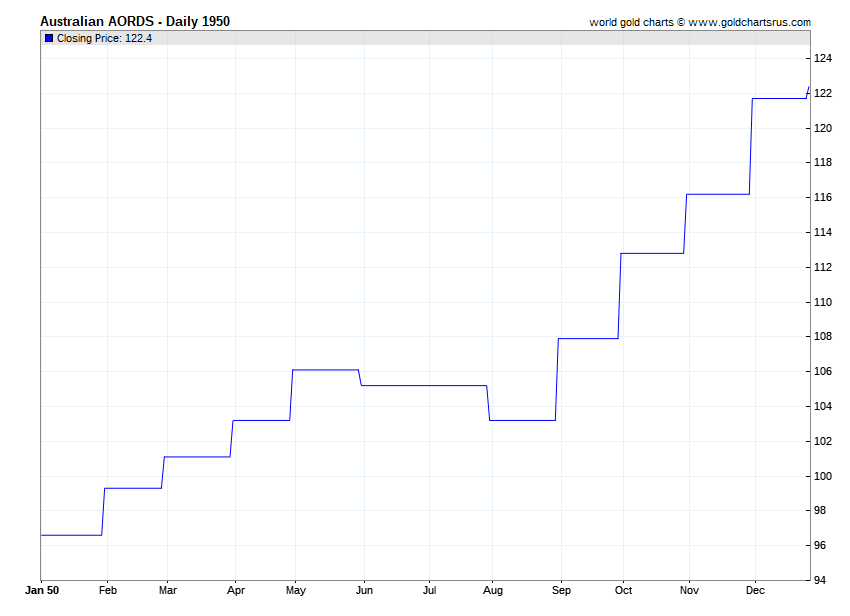
Task: Click the November plateau near 116
Action: (717, 194)
